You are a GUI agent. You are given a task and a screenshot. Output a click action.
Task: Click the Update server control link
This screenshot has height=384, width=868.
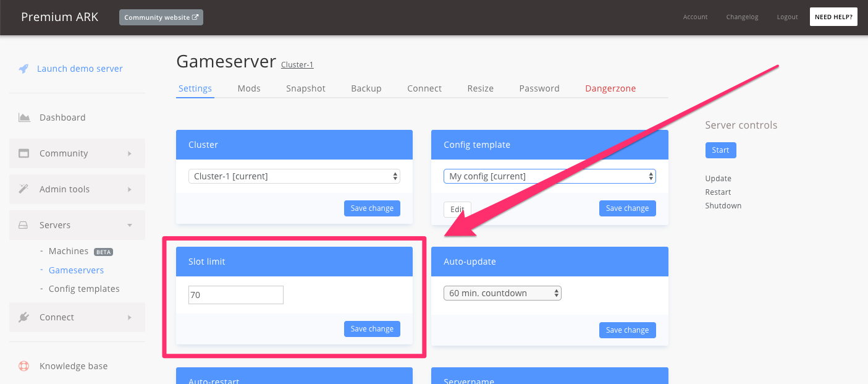[x=718, y=179]
